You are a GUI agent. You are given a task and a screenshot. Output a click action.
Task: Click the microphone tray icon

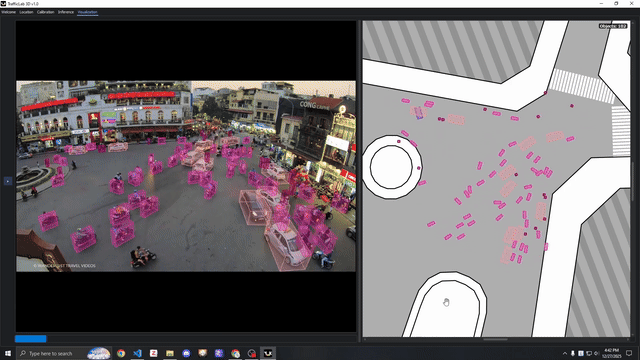tap(573, 353)
